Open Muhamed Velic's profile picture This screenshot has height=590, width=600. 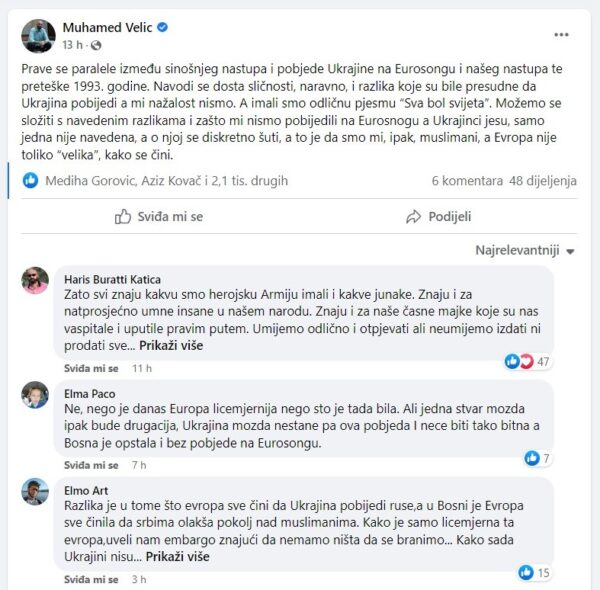pos(38,36)
